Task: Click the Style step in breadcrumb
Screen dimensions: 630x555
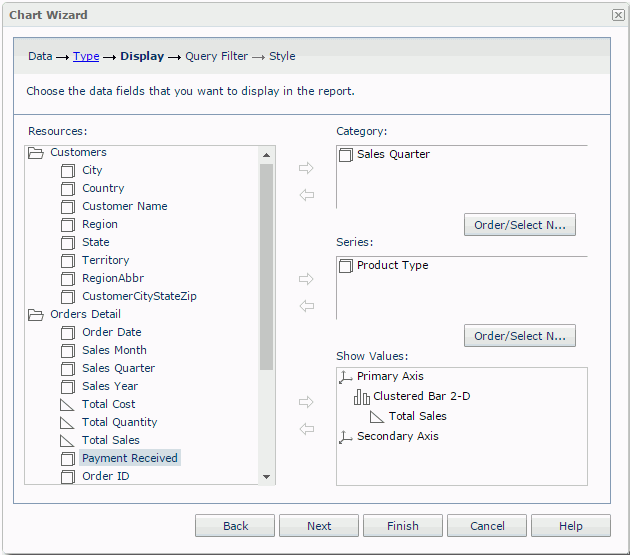Action: tap(282, 56)
